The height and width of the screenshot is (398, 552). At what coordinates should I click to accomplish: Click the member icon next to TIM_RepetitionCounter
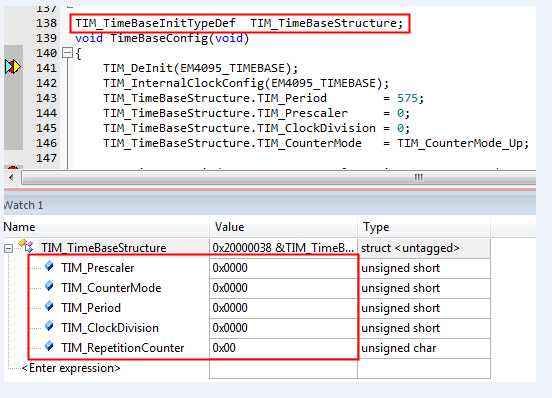[x=50, y=347]
